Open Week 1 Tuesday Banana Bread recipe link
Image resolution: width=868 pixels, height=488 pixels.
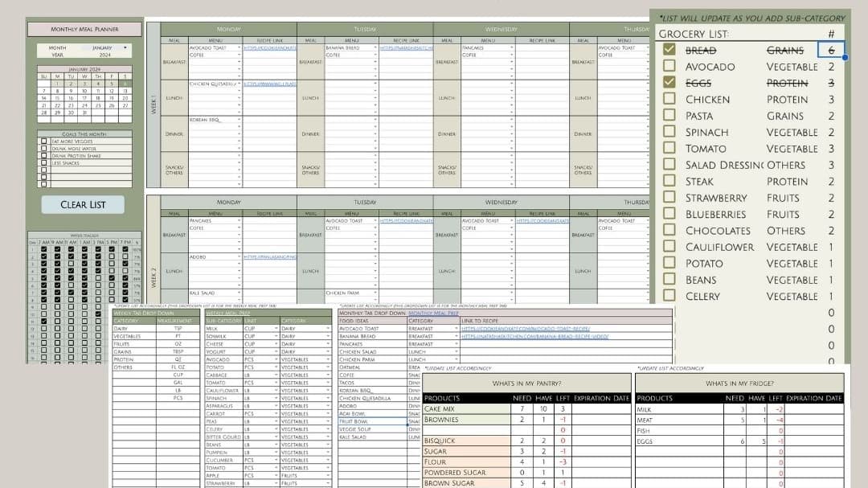coord(407,48)
